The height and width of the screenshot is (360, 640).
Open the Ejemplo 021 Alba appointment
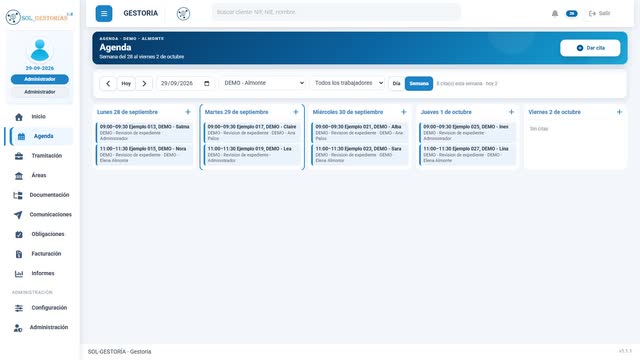click(x=360, y=132)
